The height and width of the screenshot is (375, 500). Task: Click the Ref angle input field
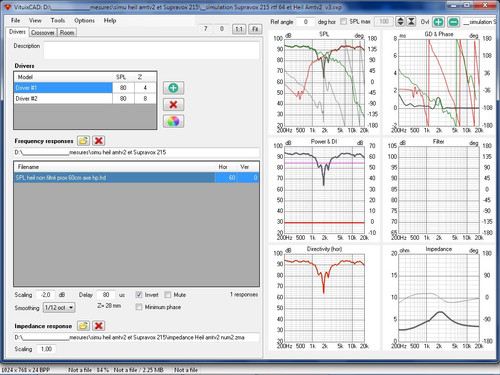[x=305, y=22]
